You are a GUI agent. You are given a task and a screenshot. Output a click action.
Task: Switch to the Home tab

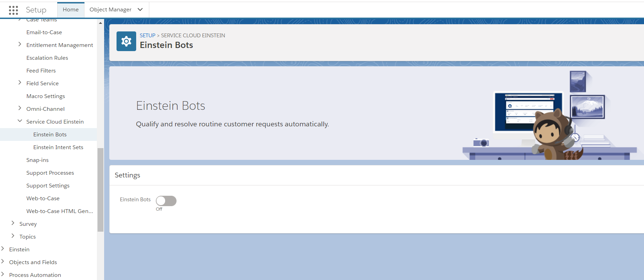[x=71, y=10]
